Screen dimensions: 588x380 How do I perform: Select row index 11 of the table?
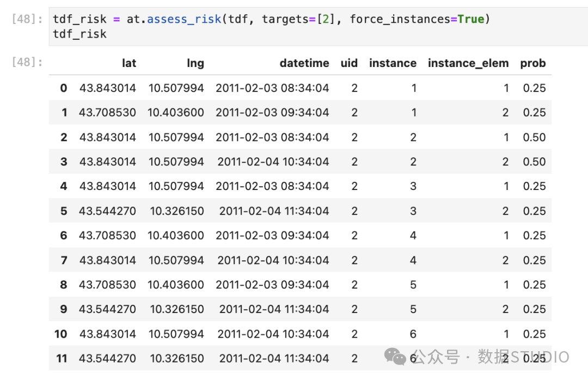(62, 358)
